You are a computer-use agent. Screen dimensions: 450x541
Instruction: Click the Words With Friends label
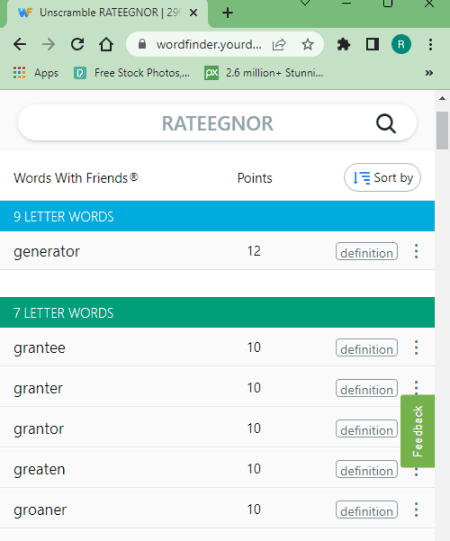[76, 178]
